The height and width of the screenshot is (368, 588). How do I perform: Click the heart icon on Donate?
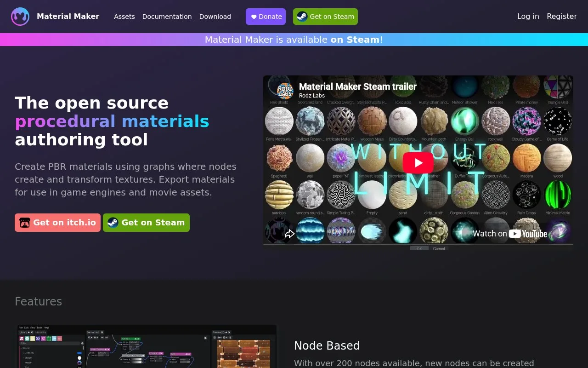click(254, 17)
